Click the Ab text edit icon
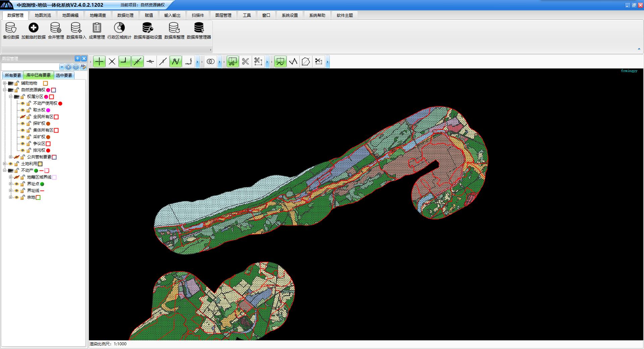This screenshot has width=644, height=349. tap(83, 67)
